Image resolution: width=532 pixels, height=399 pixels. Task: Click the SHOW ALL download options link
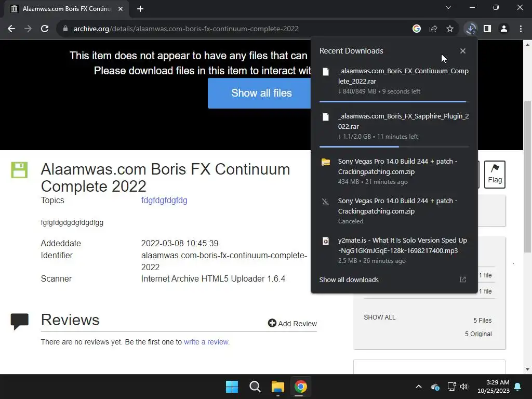pyautogui.click(x=379, y=317)
